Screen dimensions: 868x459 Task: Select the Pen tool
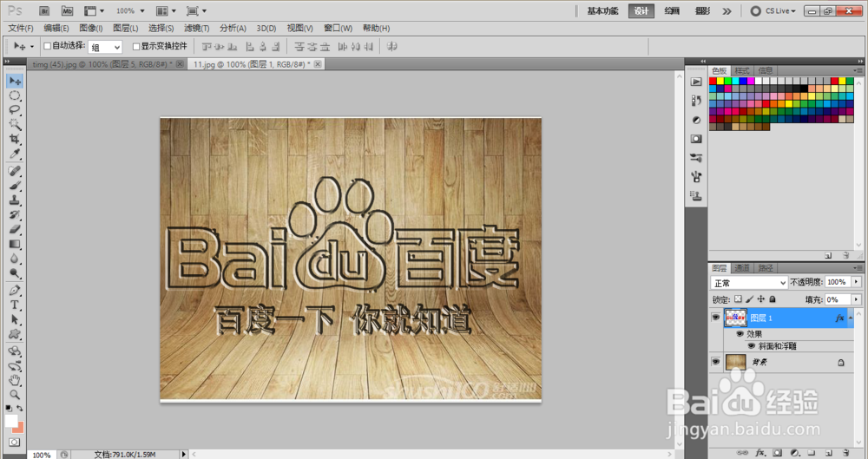point(15,290)
